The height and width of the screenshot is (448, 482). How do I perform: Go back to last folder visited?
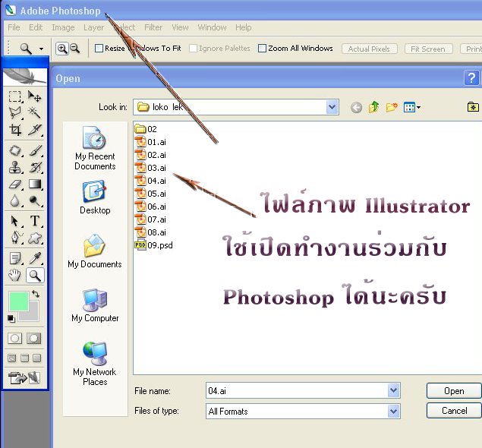(356, 108)
